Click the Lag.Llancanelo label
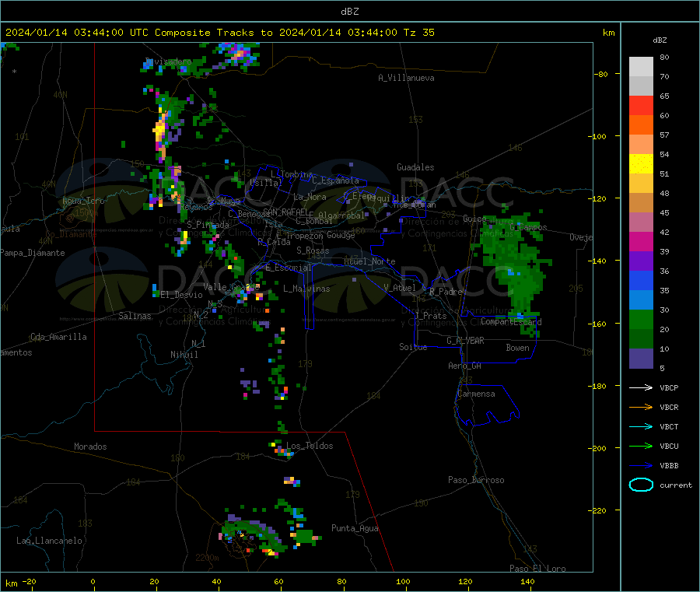 click(49, 541)
